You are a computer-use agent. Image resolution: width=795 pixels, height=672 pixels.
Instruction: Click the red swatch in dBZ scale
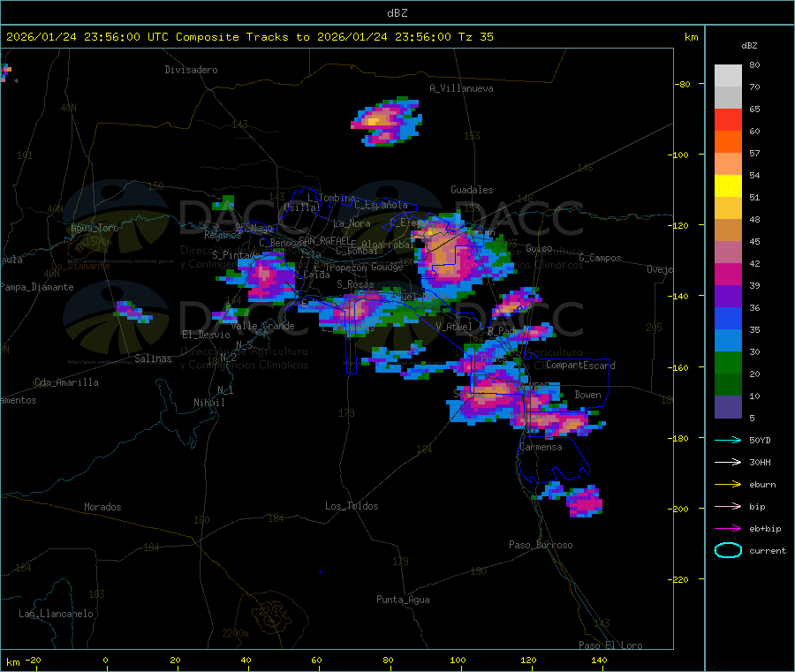point(728,119)
